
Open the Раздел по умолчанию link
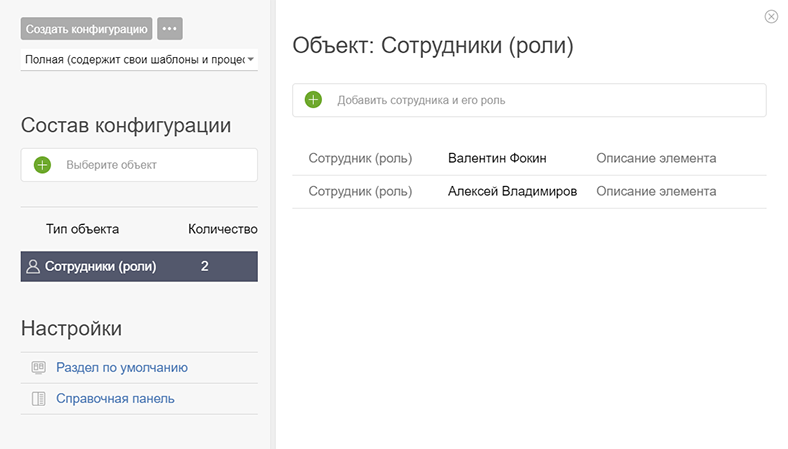pyautogui.click(x=122, y=368)
